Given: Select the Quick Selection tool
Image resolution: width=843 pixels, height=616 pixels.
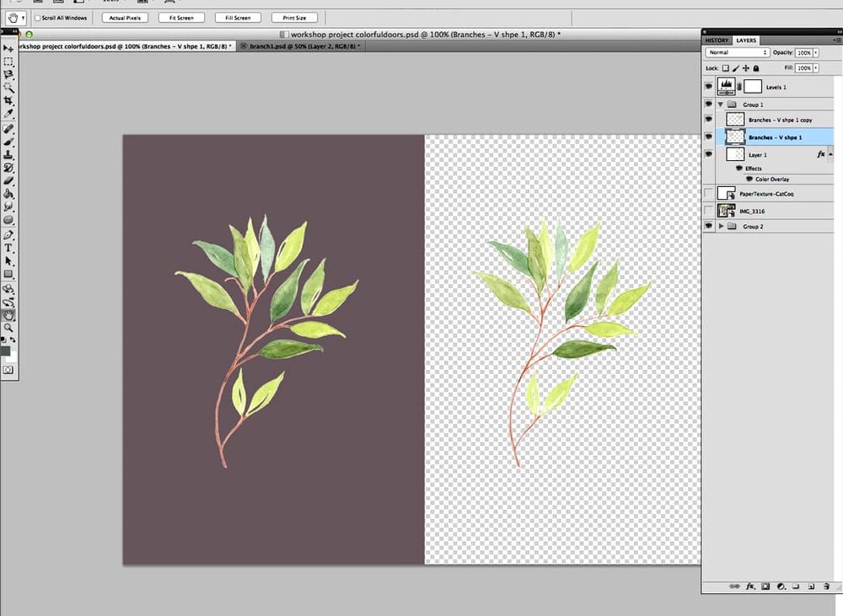Looking at the screenshot, I should click(8, 88).
